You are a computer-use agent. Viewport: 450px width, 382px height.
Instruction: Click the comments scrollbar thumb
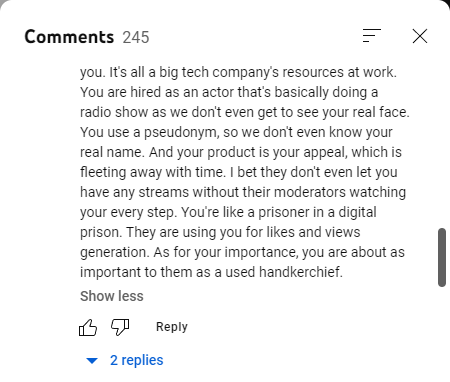point(442,257)
